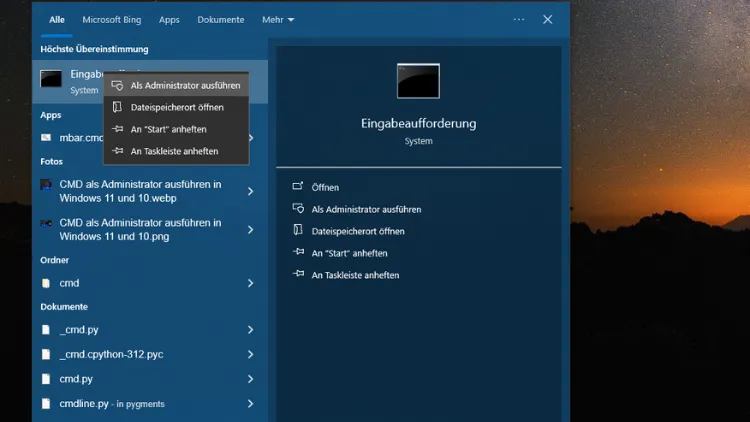Switch to the Alle search tab

point(56,20)
